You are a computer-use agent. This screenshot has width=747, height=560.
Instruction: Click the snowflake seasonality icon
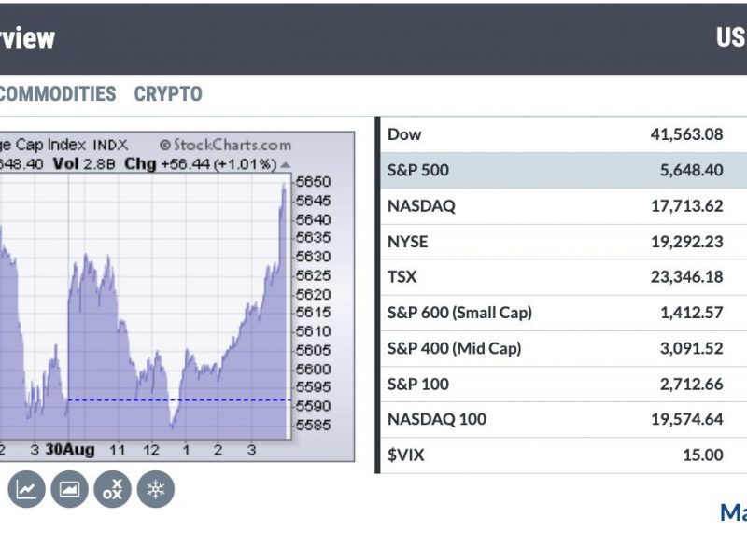(x=156, y=489)
